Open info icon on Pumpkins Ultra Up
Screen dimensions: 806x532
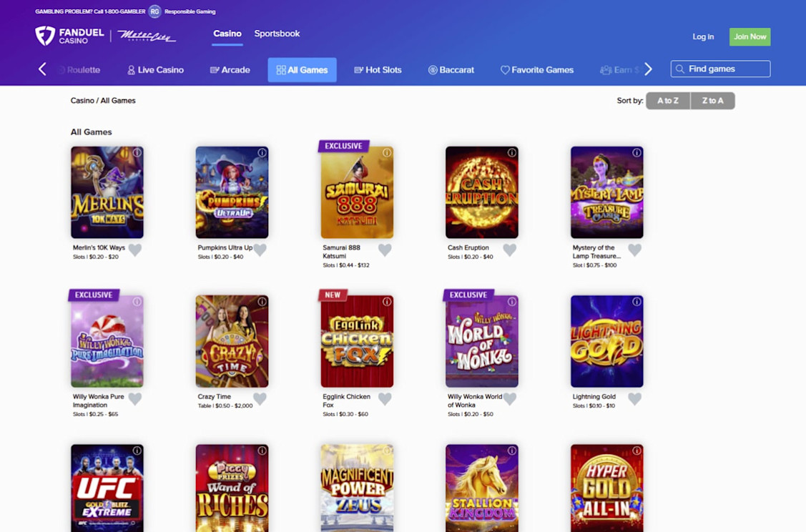coord(262,152)
